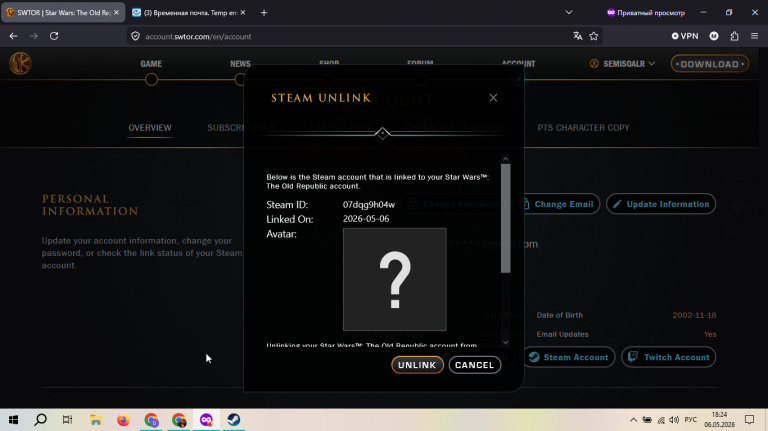768x431 pixels.
Task: Click the UNLINK button
Action: pos(417,365)
